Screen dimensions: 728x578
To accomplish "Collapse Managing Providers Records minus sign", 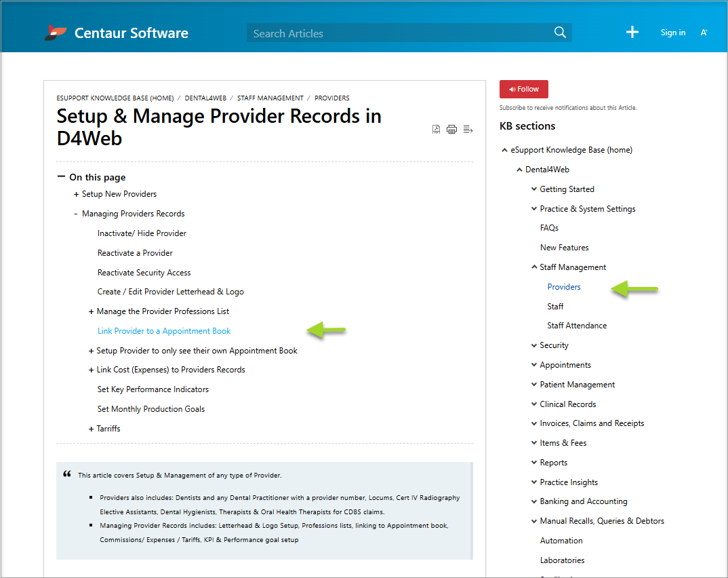I will [x=76, y=214].
